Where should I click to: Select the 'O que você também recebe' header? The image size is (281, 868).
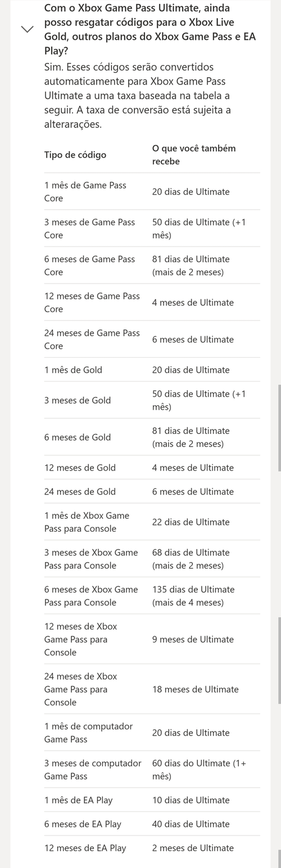(x=194, y=155)
